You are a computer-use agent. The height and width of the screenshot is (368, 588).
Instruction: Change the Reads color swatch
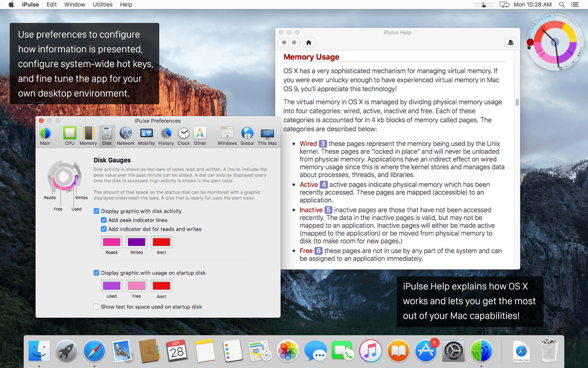pos(112,242)
